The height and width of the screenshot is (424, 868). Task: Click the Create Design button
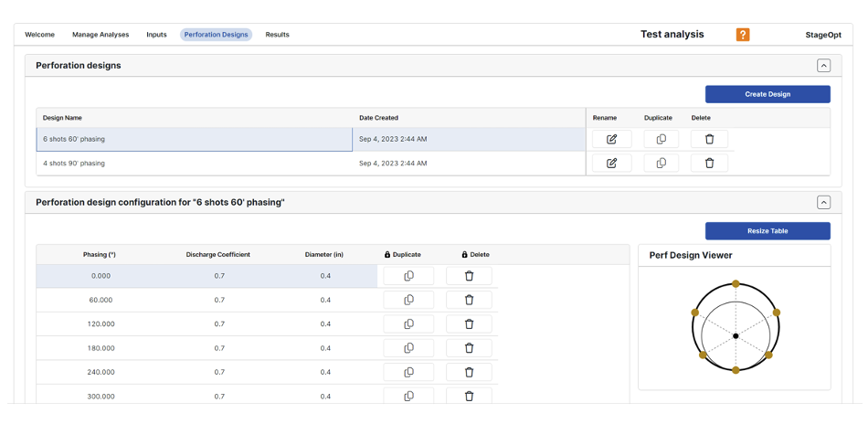(767, 94)
